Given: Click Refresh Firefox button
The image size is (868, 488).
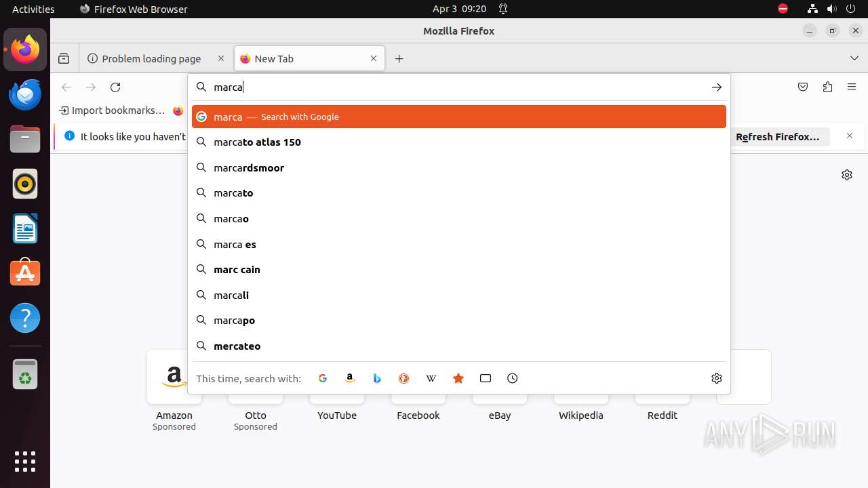Looking at the screenshot, I should (778, 136).
